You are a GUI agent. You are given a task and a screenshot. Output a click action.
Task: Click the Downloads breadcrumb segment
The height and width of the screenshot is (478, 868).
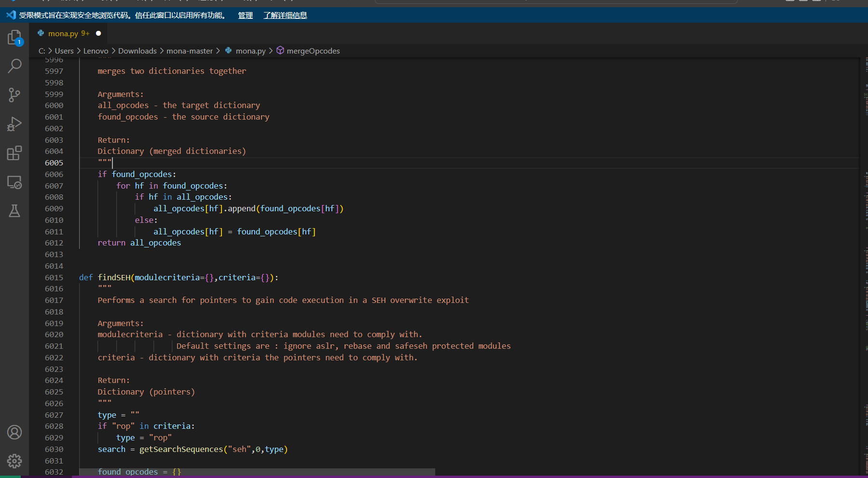(x=138, y=51)
